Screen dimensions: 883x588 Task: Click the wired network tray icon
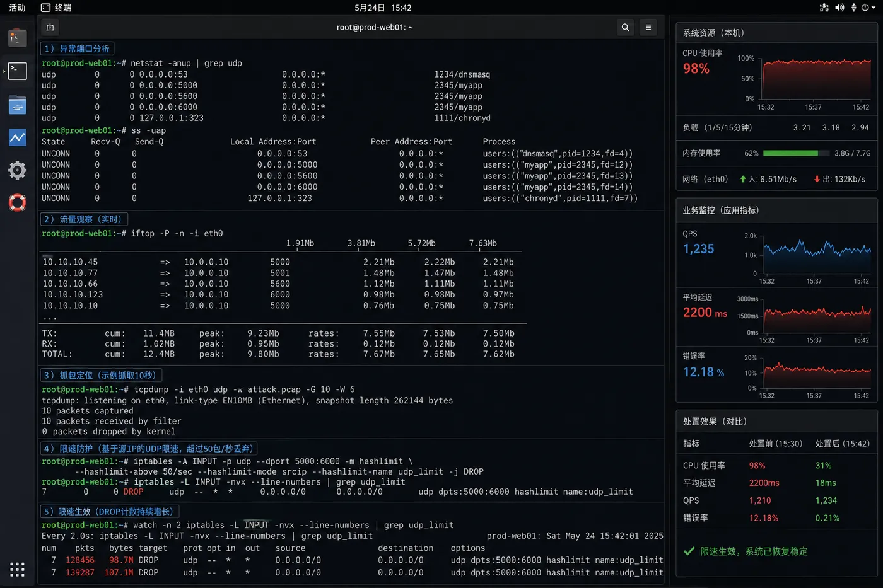[x=824, y=8]
